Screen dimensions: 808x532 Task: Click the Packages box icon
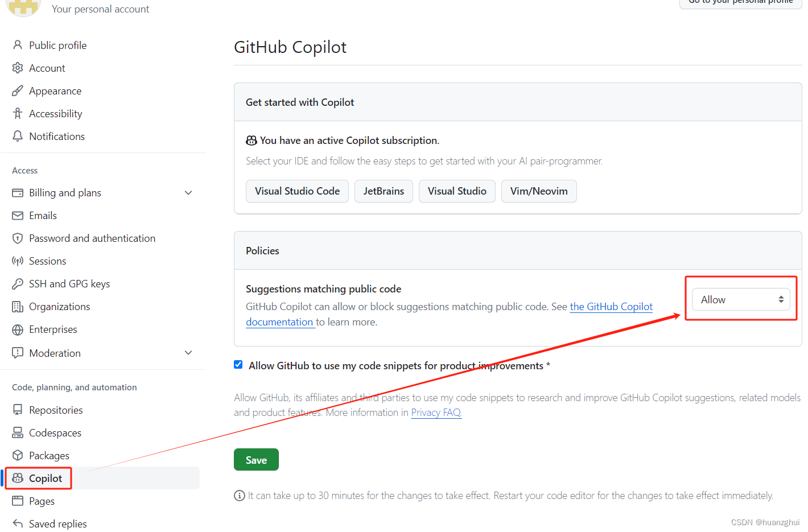18,455
